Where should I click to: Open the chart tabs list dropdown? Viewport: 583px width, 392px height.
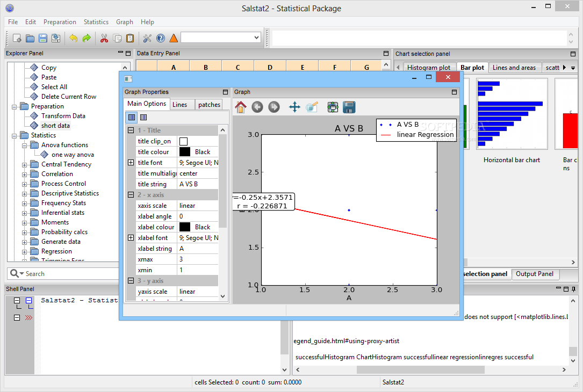[573, 68]
